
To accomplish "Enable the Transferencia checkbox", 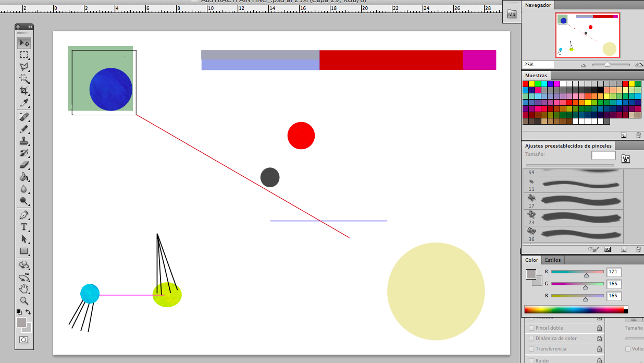I will [531, 349].
